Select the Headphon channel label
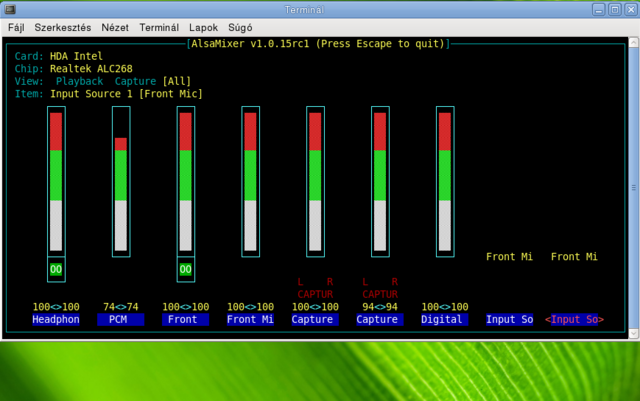 click(x=56, y=320)
